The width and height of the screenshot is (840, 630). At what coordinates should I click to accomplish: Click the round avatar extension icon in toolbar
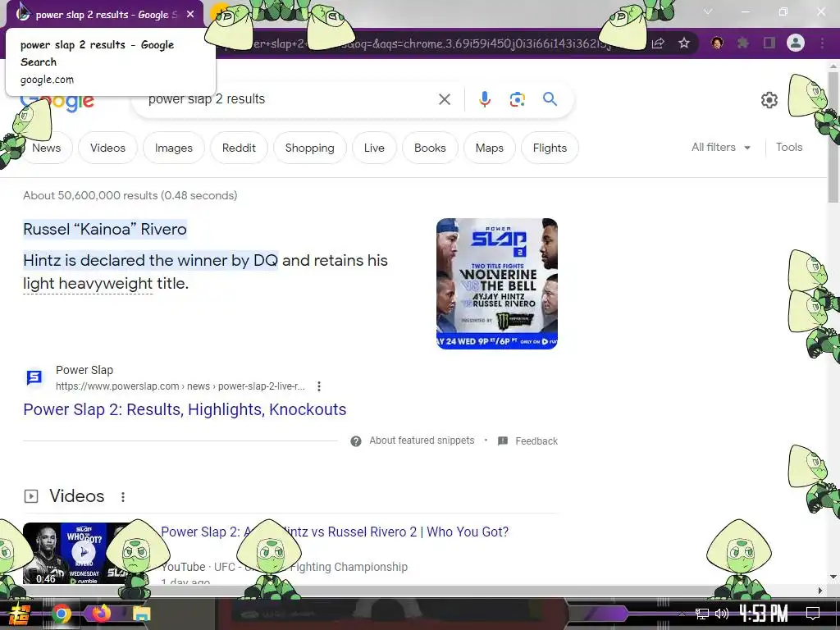717,43
